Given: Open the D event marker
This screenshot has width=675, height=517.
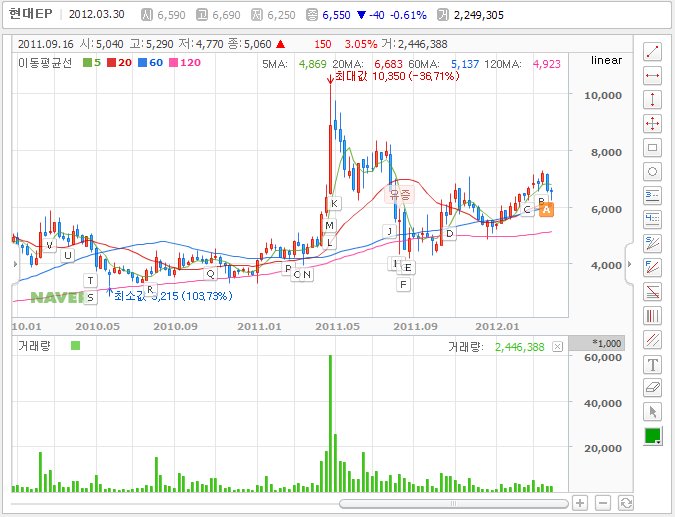Looking at the screenshot, I should [449, 234].
